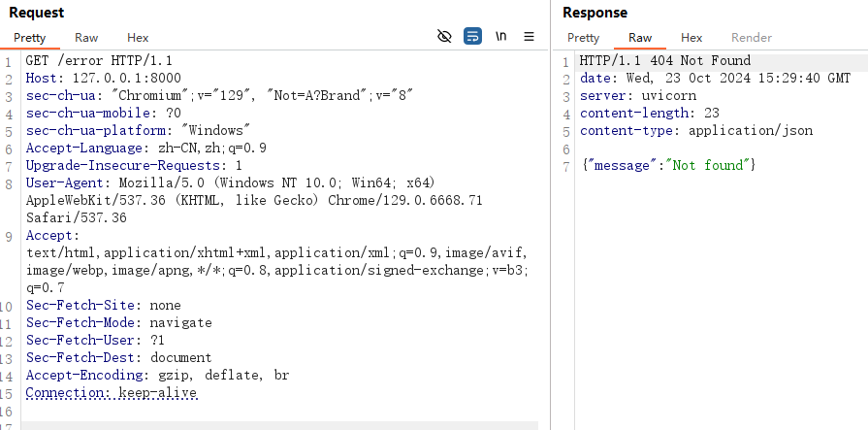Toggle the \n non-printable characters icon
The image size is (868, 430).
(501, 37)
